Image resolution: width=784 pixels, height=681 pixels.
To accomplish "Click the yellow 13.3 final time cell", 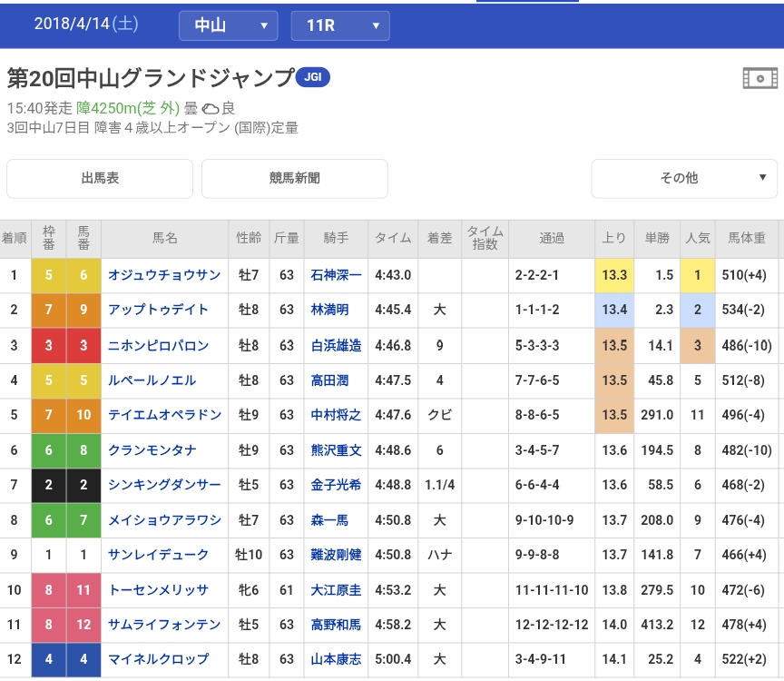I will coord(614,275).
